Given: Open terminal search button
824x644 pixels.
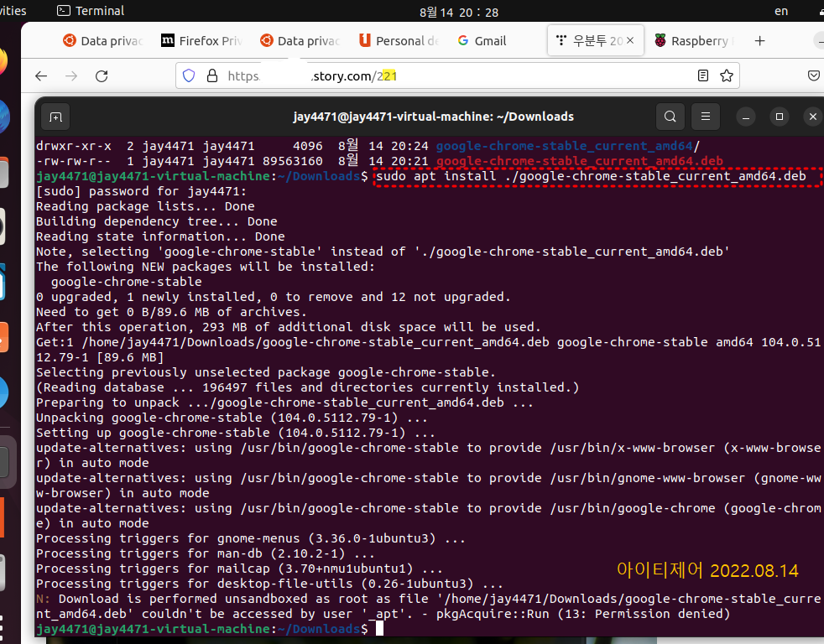Looking at the screenshot, I should coord(670,117).
